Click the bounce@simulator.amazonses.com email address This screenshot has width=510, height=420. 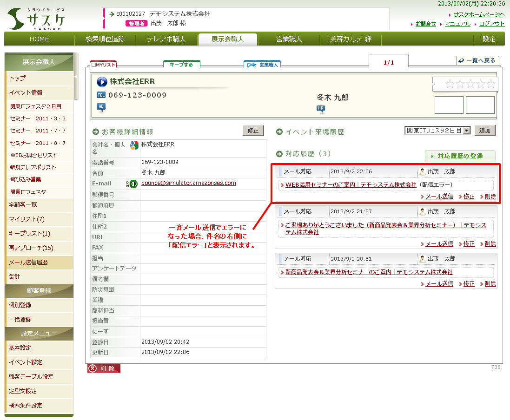point(188,183)
